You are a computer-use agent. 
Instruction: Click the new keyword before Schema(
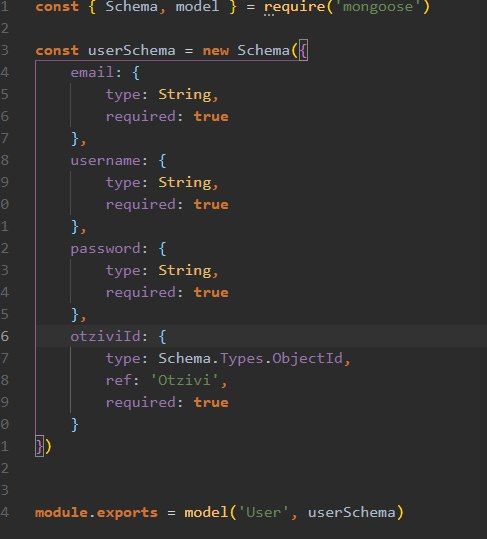click(x=215, y=51)
